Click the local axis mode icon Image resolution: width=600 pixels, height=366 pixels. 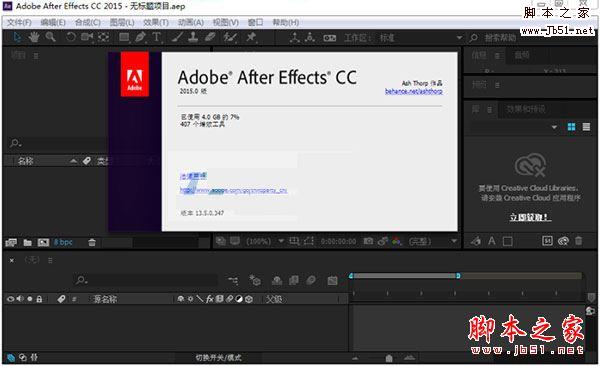(295, 38)
